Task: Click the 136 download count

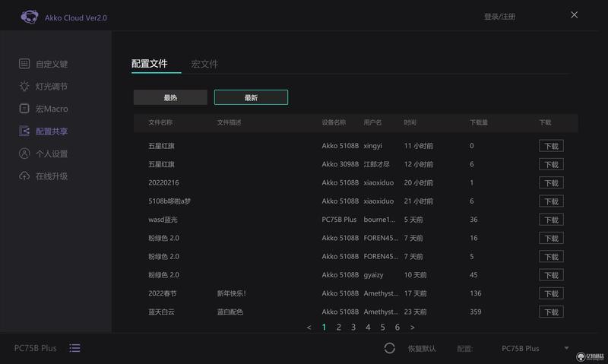Action: tap(476, 293)
